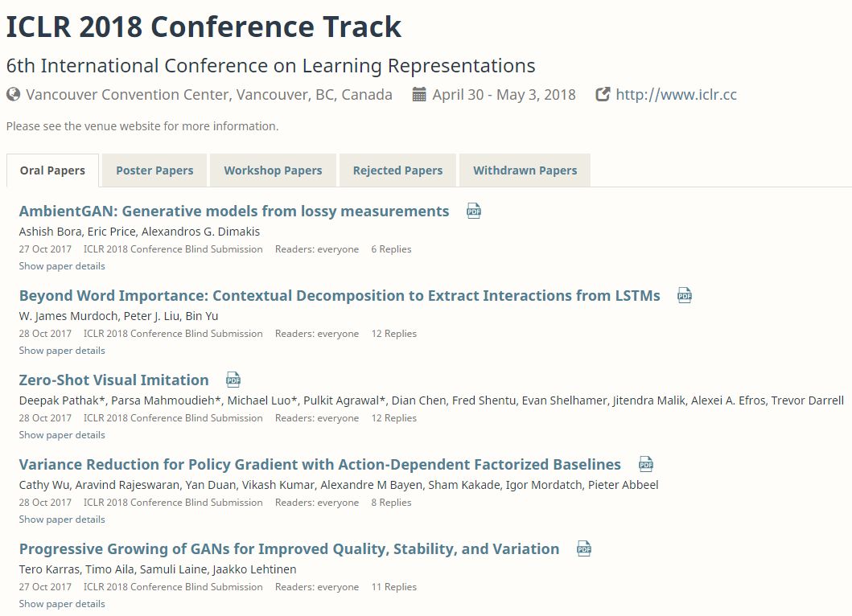Screen dimensions: 852x616
Task: Click author Peter J. Liu
Action: tap(151, 316)
